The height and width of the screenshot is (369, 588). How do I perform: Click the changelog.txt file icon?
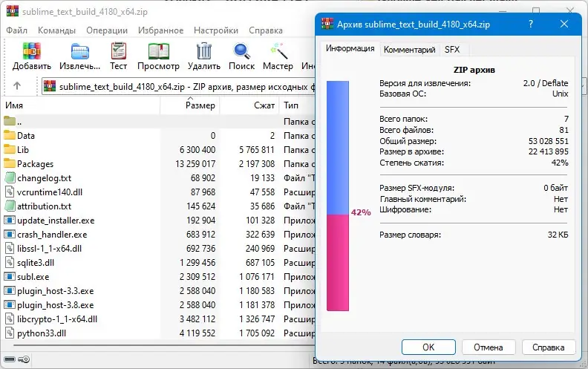(10, 177)
